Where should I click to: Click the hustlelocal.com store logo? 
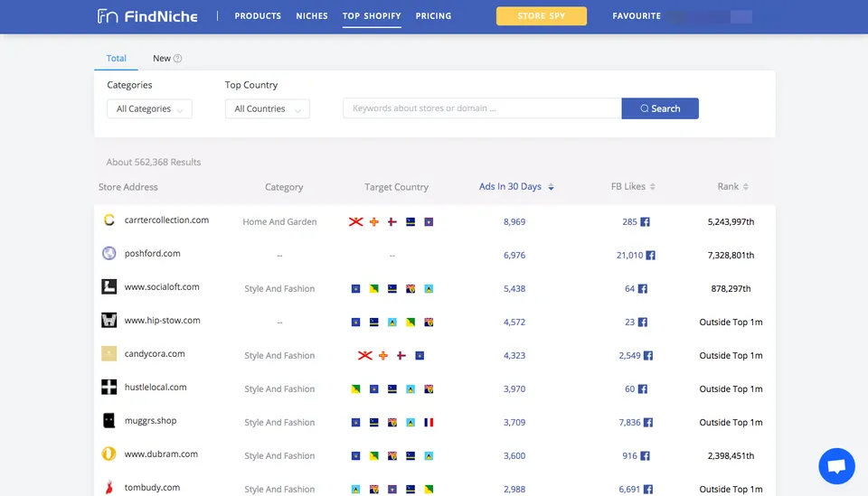click(x=109, y=388)
